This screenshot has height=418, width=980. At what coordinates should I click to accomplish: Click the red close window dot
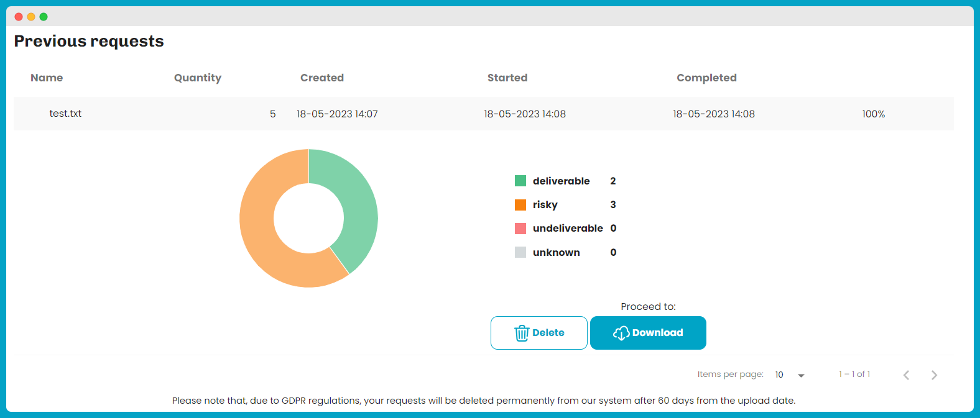point(19,17)
